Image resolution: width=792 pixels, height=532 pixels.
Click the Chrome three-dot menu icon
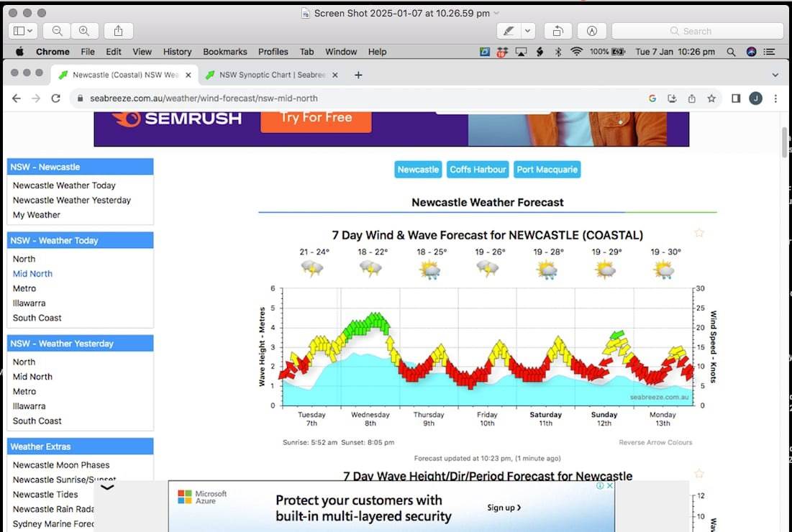coord(775,98)
